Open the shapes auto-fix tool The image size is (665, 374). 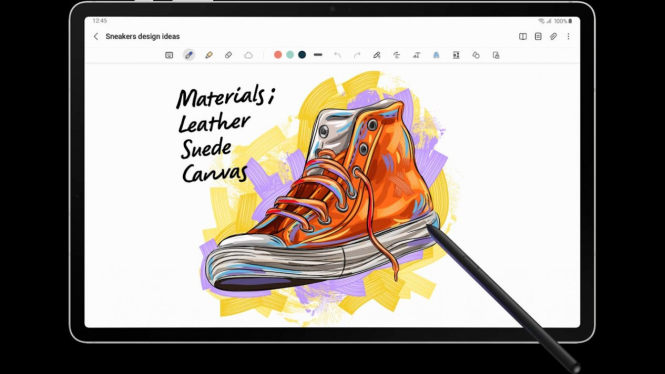476,55
